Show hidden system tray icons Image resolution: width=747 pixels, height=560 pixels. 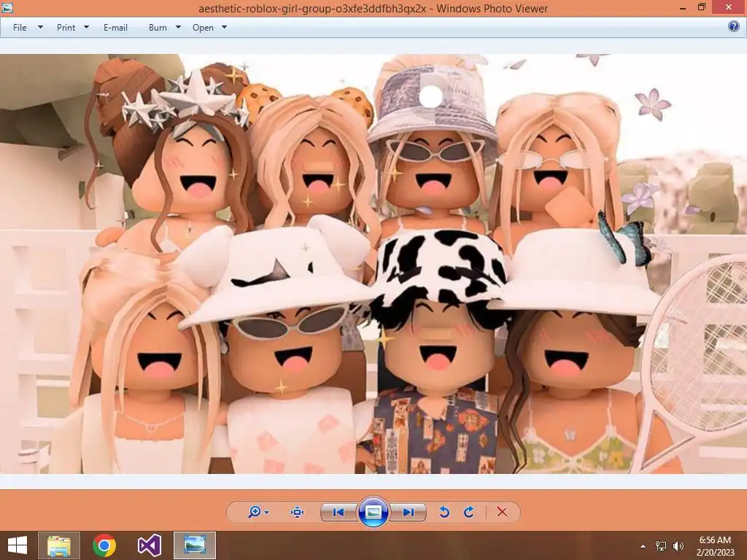coord(643,546)
